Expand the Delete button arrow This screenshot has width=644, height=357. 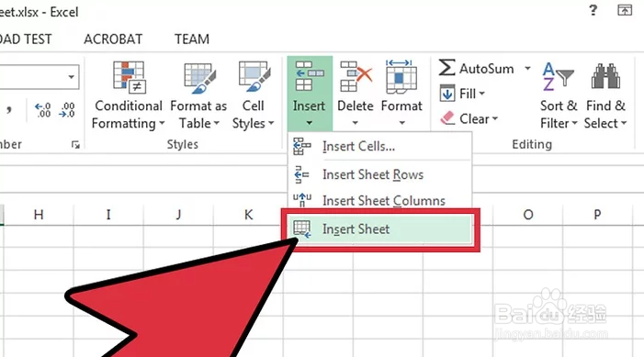point(356,123)
